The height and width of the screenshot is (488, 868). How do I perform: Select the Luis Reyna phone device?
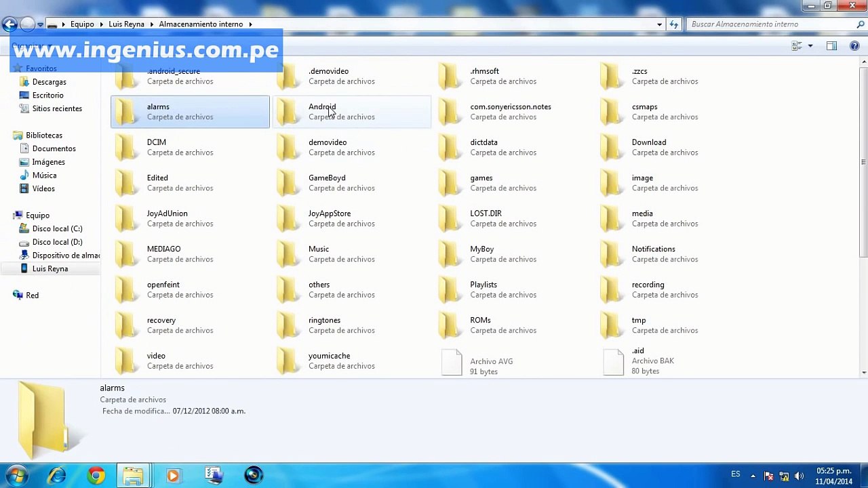50,269
